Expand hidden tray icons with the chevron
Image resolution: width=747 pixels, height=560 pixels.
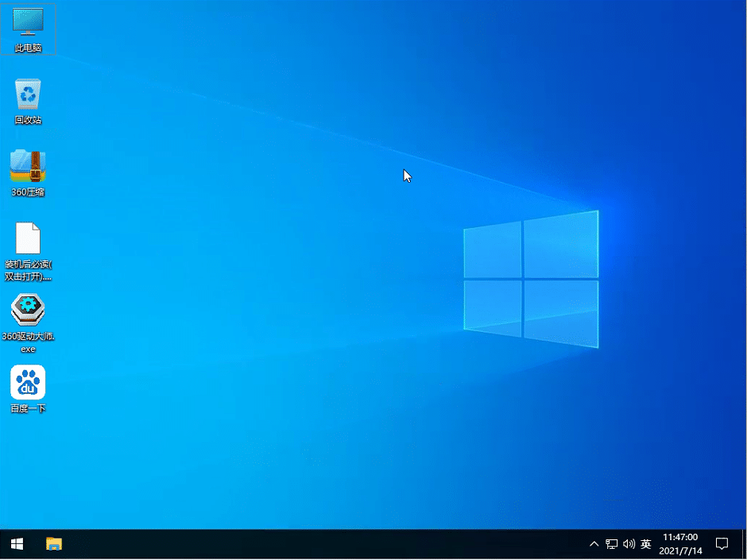pyautogui.click(x=594, y=544)
